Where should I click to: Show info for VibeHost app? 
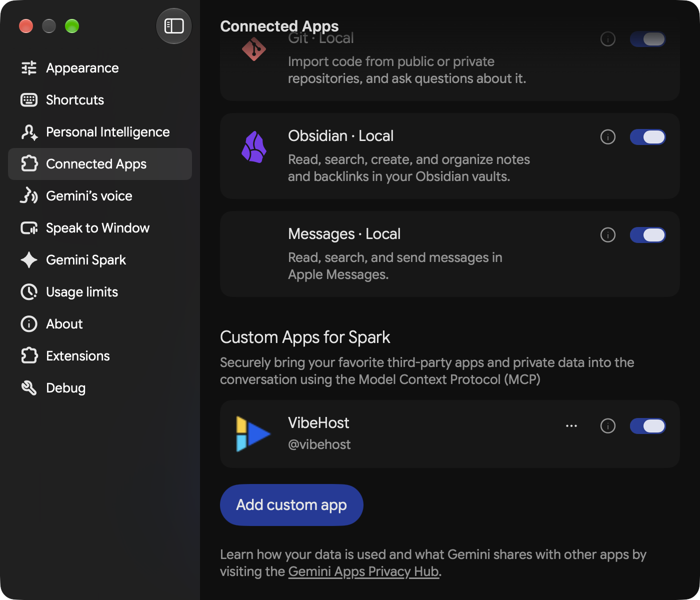click(x=608, y=426)
